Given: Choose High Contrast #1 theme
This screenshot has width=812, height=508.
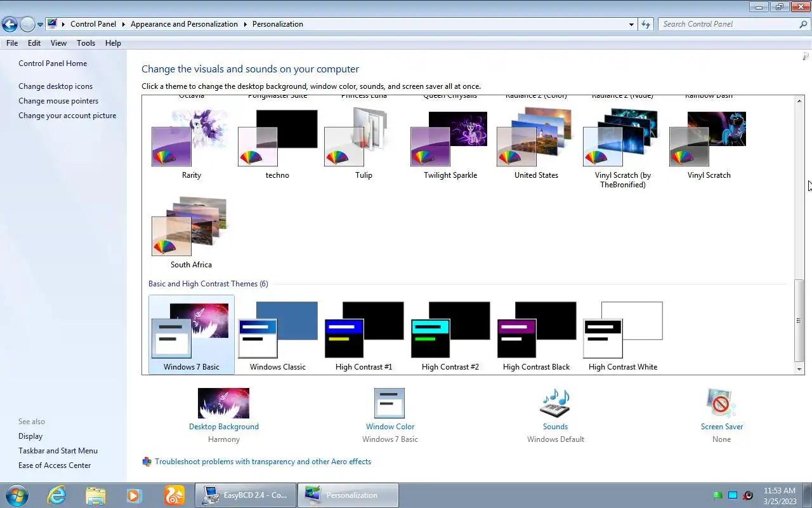Looking at the screenshot, I should click(x=363, y=335).
